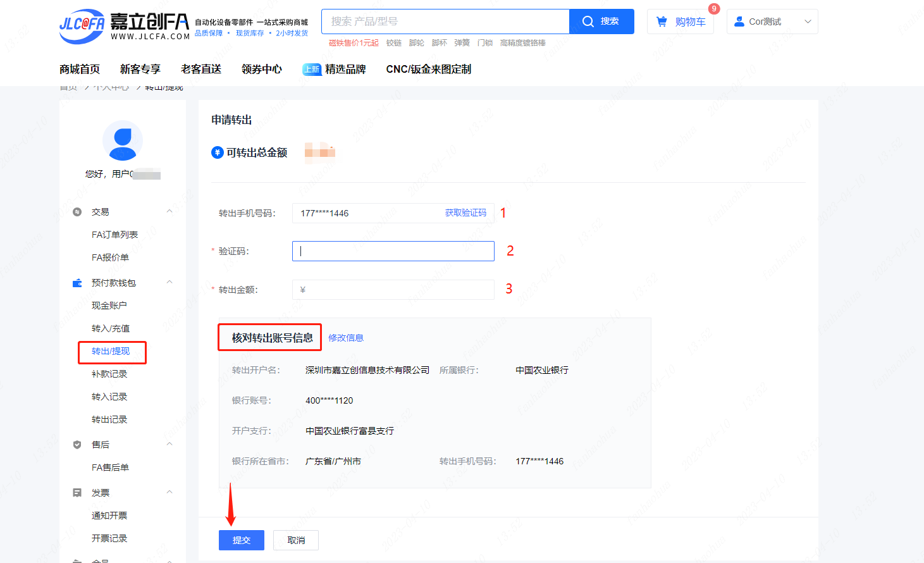
Task: Collapse the 售后 sidebar section
Action: tap(169, 444)
